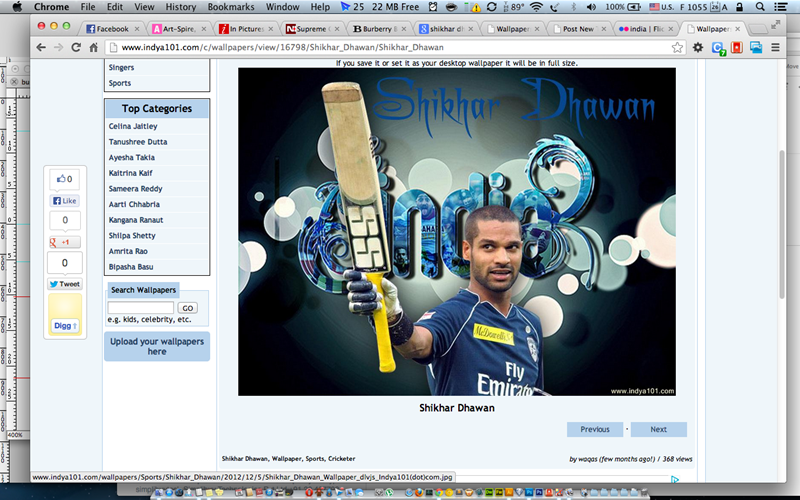
Task: Go back with the browser back arrow
Action: [x=41, y=47]
